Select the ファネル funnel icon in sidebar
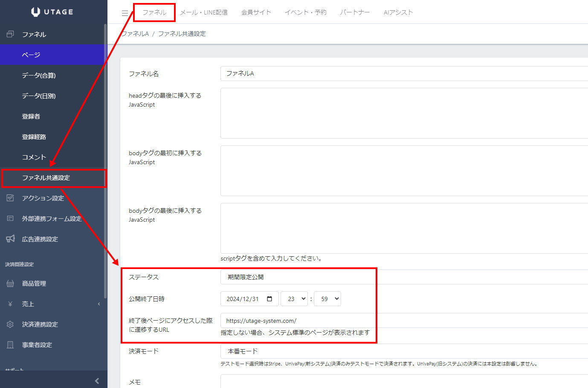Viewport: 588px width, 388px height. pyautogui.click(x=9, y=34)
